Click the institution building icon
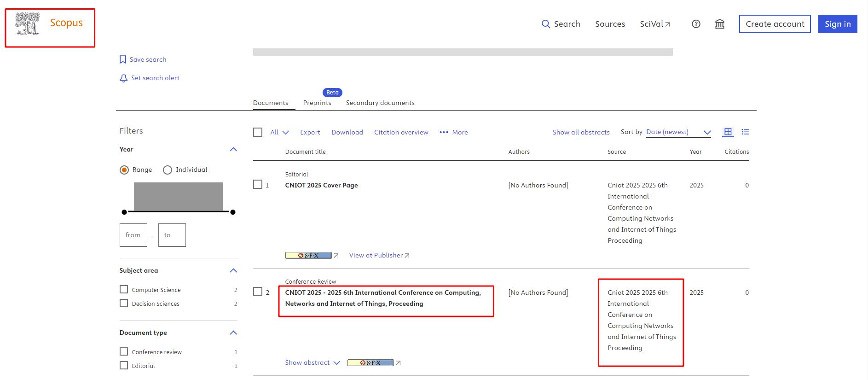This screenshot has height=380, width=868. (720, 24)
